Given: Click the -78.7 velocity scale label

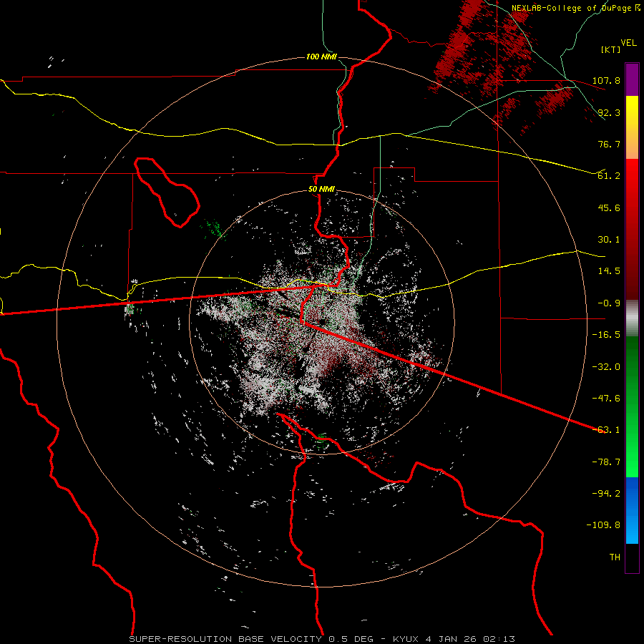Looking at the screenshot, I should tap(606, 462).
